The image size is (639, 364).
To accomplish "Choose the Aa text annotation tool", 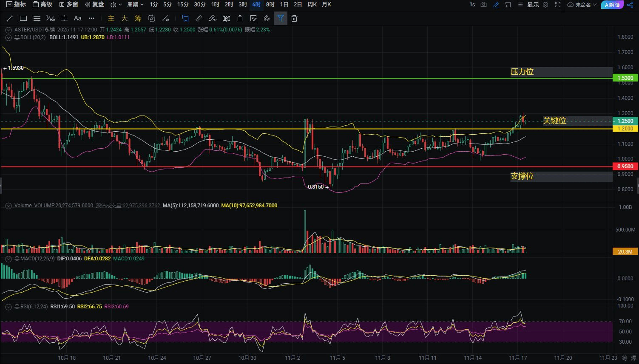I will pos(77,19).
